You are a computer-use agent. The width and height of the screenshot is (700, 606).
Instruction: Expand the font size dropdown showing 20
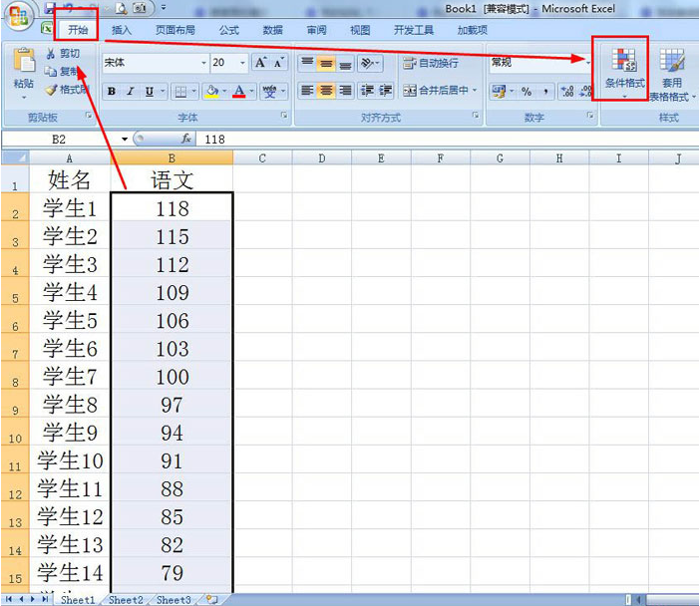242,63
